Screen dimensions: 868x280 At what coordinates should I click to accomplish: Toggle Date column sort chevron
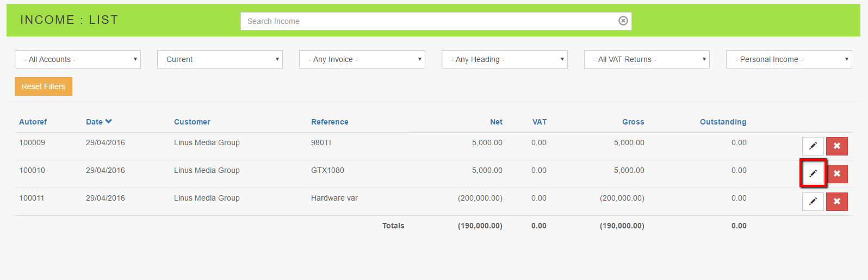(109, 121)
